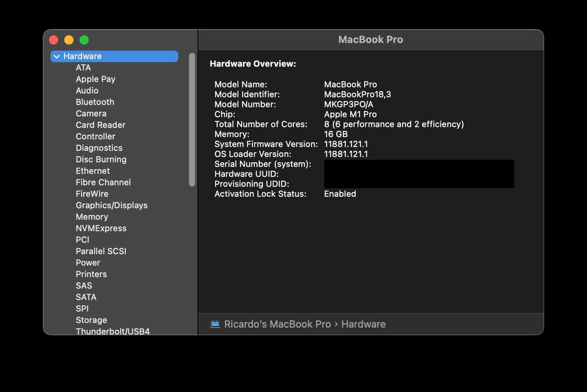Click the red close window button

(x=53, y=40)
